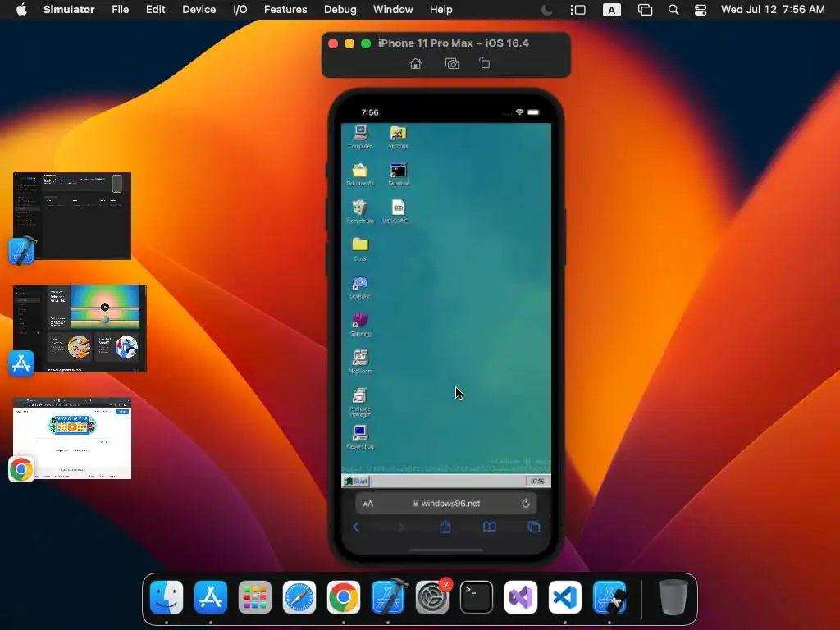840x630 pixels.
Task: Open Terminal from the Dock
Action: tap(477, 597)
